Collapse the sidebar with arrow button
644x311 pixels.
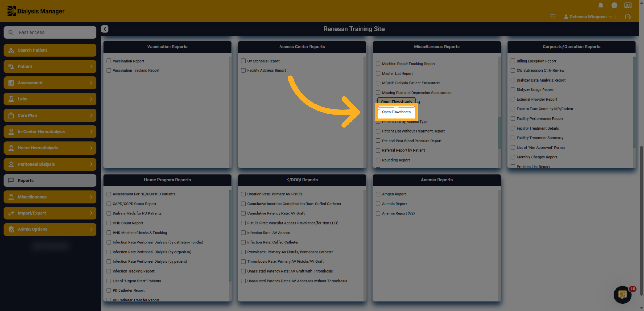tap(105, 29)
